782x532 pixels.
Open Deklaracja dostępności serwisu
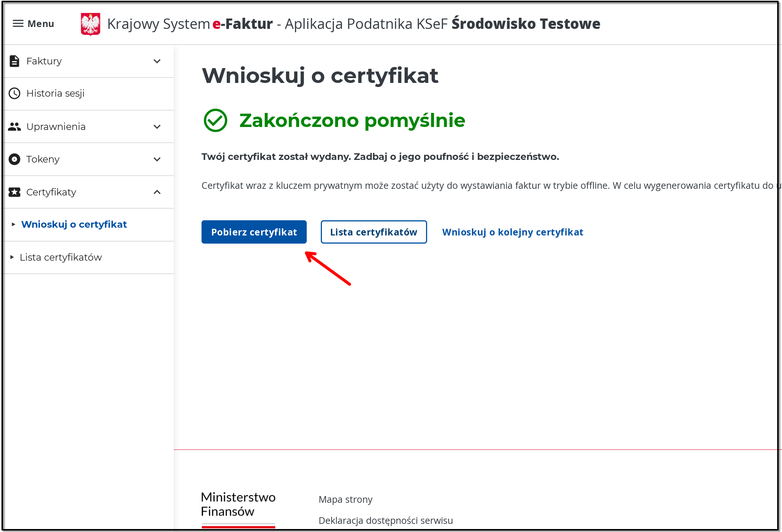click(x=385, y=521)
